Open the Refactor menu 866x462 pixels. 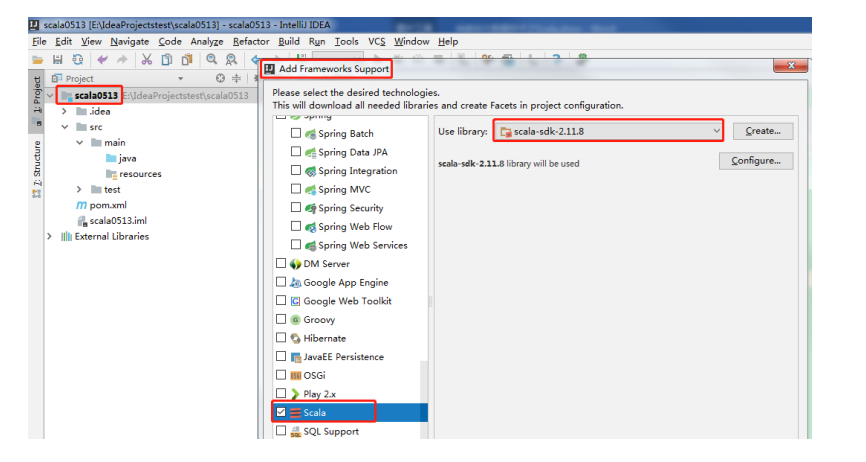click(251, 41)
